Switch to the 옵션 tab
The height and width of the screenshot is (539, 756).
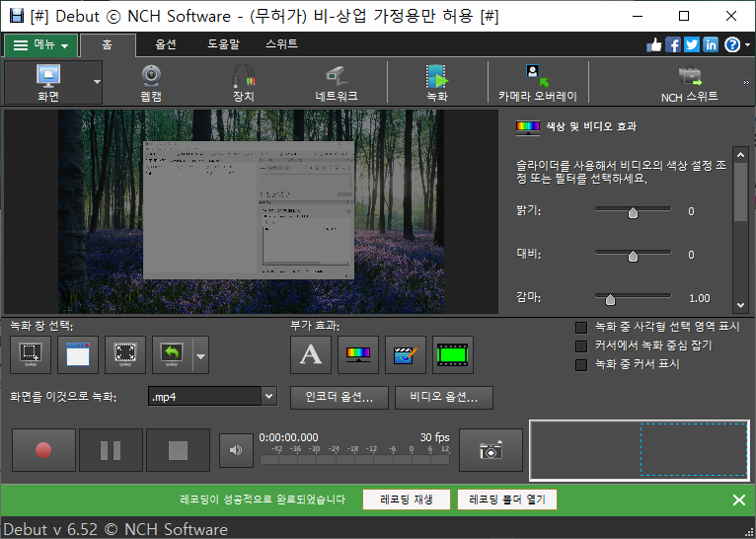(x=166, y=44)
